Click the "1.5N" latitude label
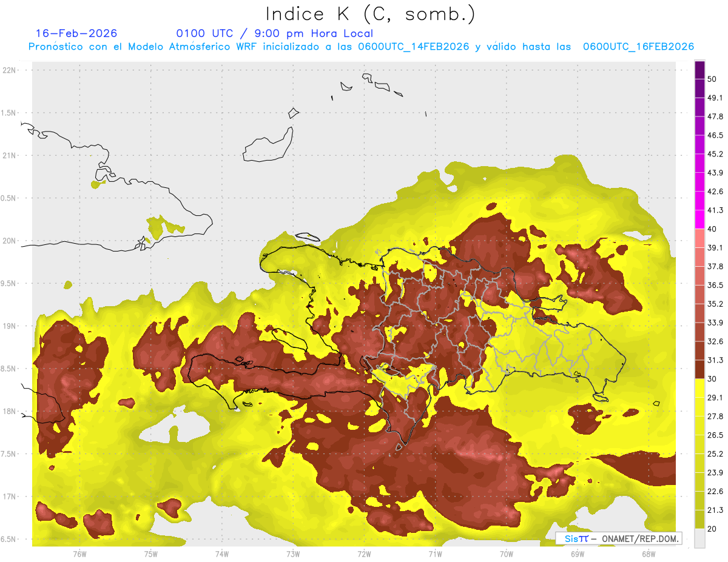728x562 pixels. 9,113
